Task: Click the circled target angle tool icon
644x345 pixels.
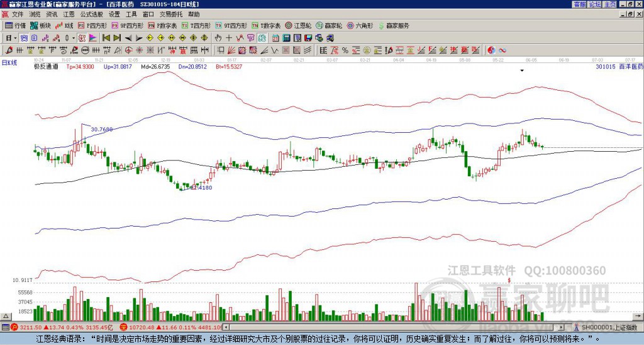Action: 128,50
